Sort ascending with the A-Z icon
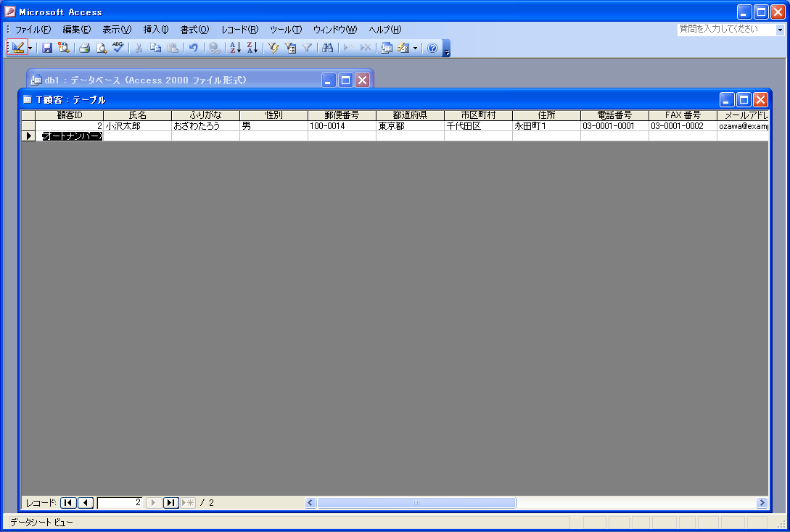This screenshot has height=532, width=790. coord(235,48)
